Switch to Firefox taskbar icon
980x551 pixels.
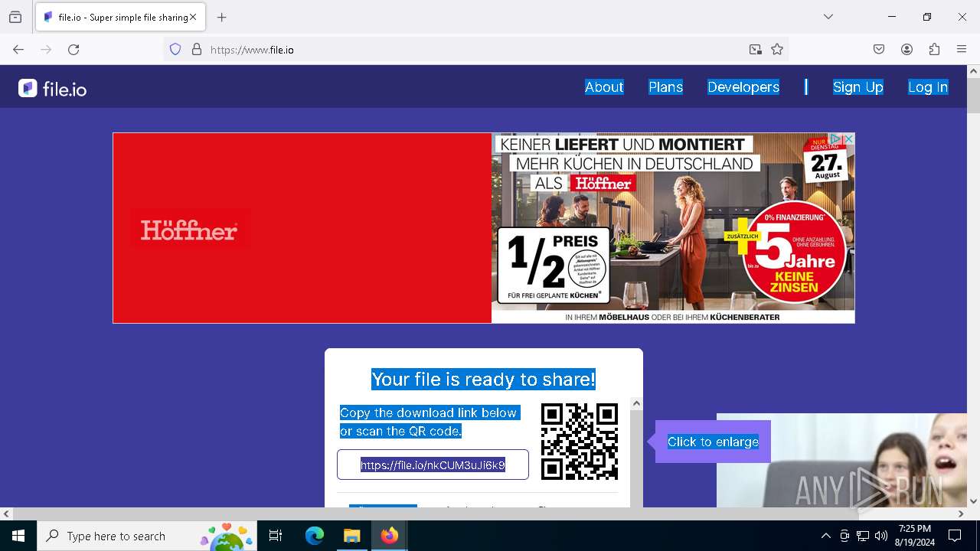click(389, 536)
